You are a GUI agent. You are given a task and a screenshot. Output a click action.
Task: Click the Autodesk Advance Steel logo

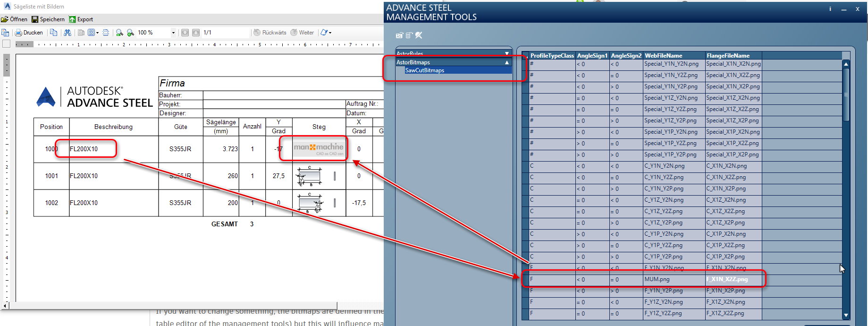pyautogui.click(x=95, y=97)
